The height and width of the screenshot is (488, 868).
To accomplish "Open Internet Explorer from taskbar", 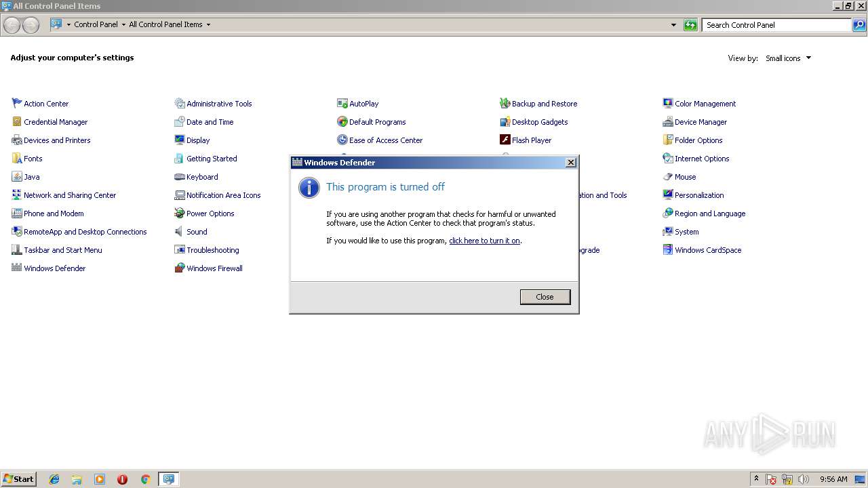I will [54, 479].
